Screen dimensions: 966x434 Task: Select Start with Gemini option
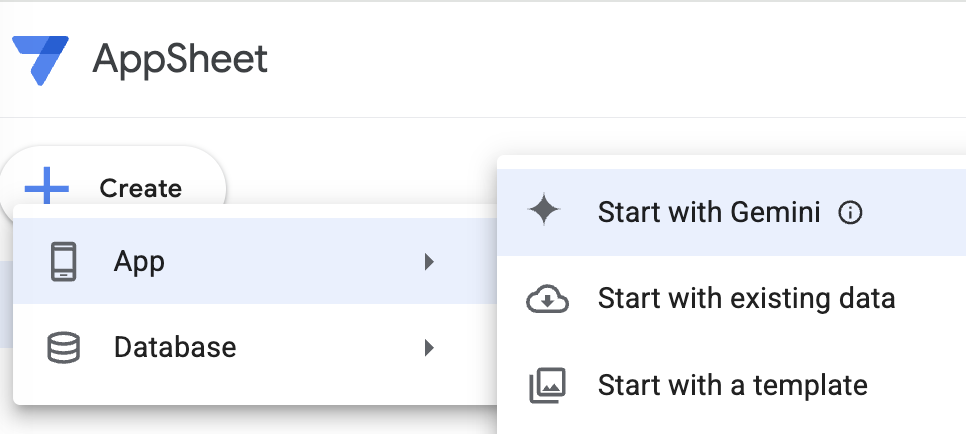(x=708, y=212)
